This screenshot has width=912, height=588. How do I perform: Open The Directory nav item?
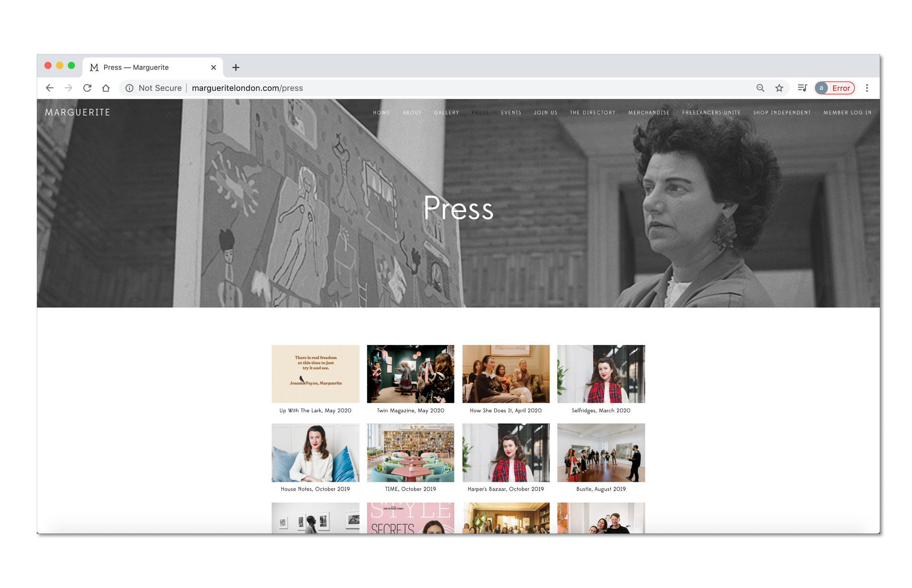(x=592, y=113)
